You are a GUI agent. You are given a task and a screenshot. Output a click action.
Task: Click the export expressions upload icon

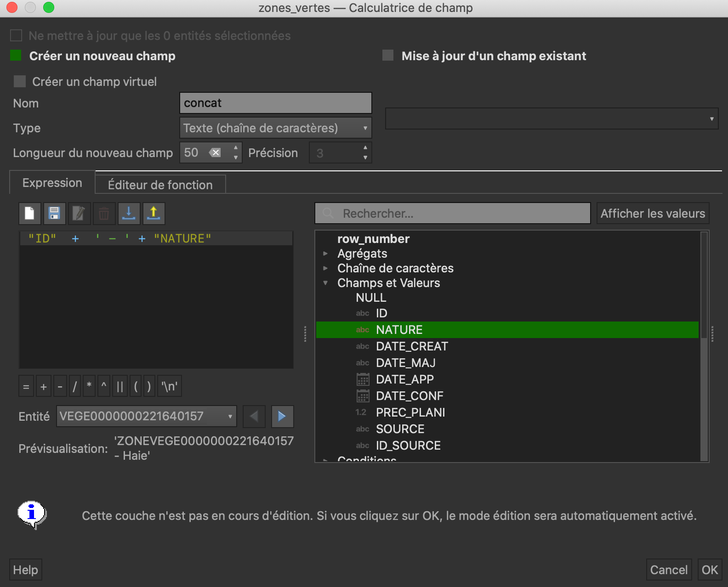[154, 214]
